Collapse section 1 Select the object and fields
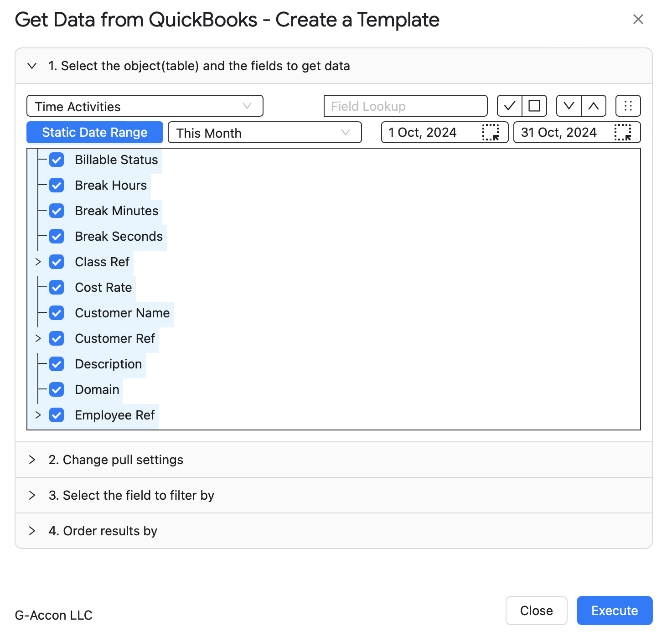The width and height of the screenshot is (672, 642). [x=334, y=66]
